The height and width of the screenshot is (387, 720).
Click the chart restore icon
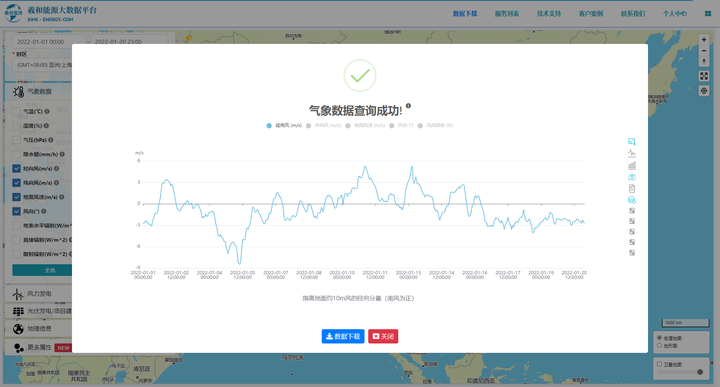coord(632,177)
